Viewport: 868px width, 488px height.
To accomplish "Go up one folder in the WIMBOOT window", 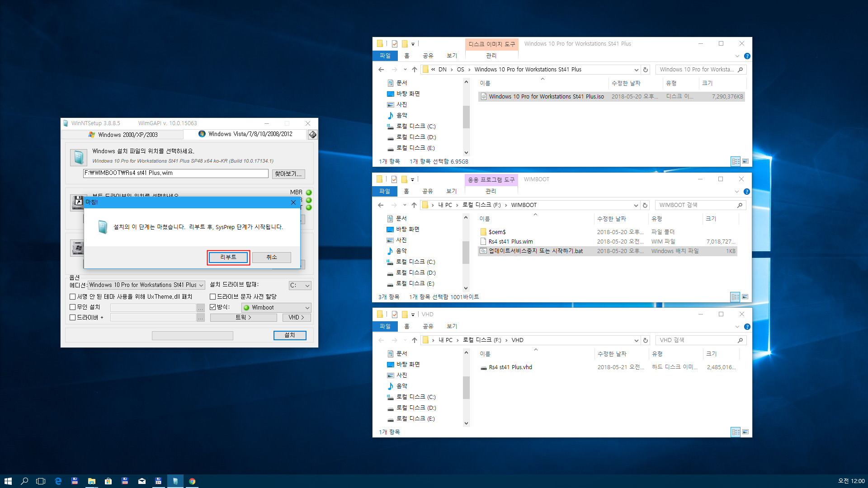I will pos(414,205).
